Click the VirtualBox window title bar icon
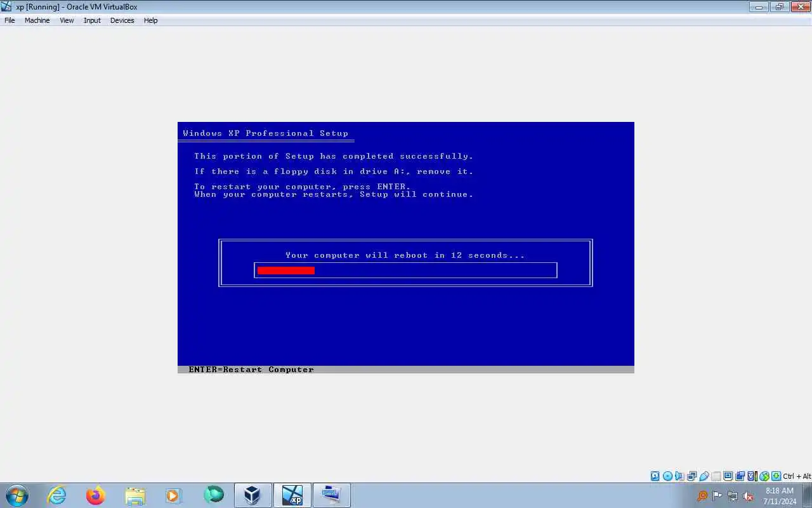 click(x=6, y=7)
